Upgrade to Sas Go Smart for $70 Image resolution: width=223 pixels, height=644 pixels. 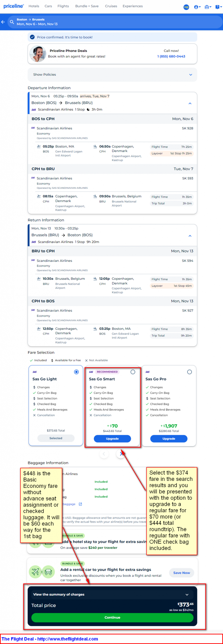click(x=112, y=439)
